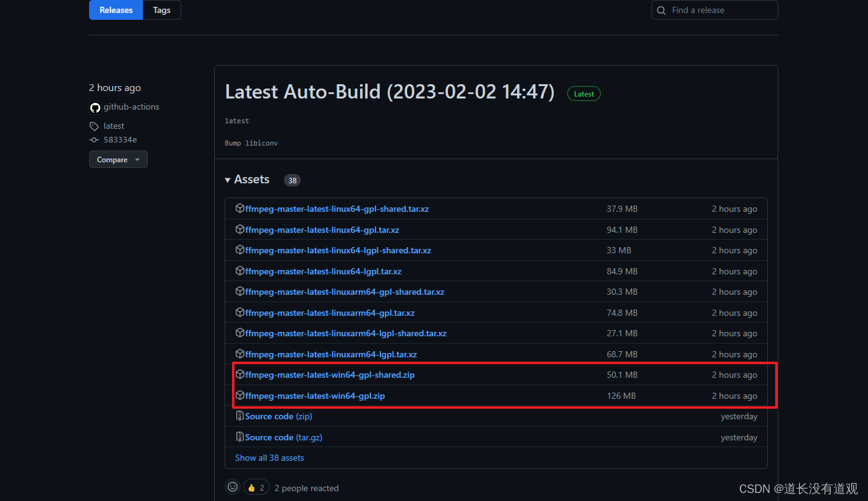This screenshot has width=868, height=501.
Task: Focus the Find a release search field
Action: pos(715,10)
